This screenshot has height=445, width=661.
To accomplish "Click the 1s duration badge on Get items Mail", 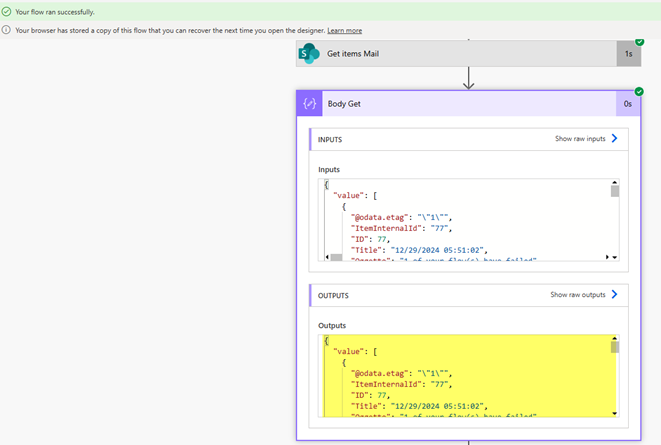I will tap(628, 54).
